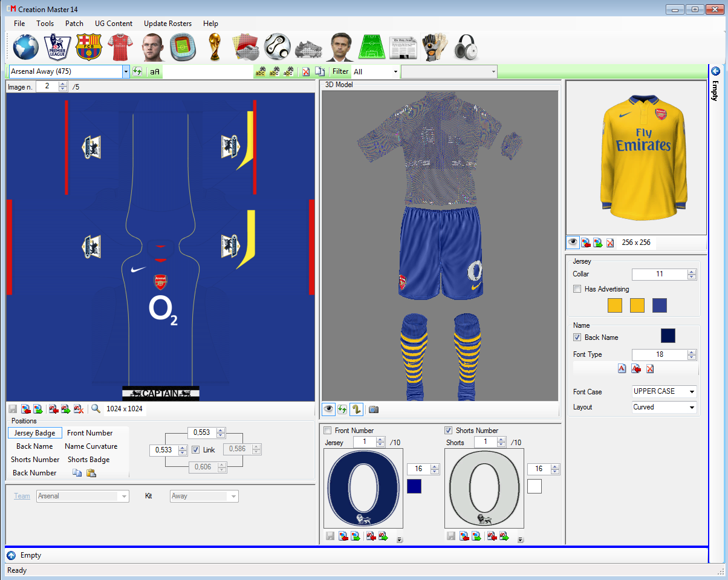The height and width of the screenshot is (580, 728).
Task: Open the Tools menu
Action: tap(45, 24)
